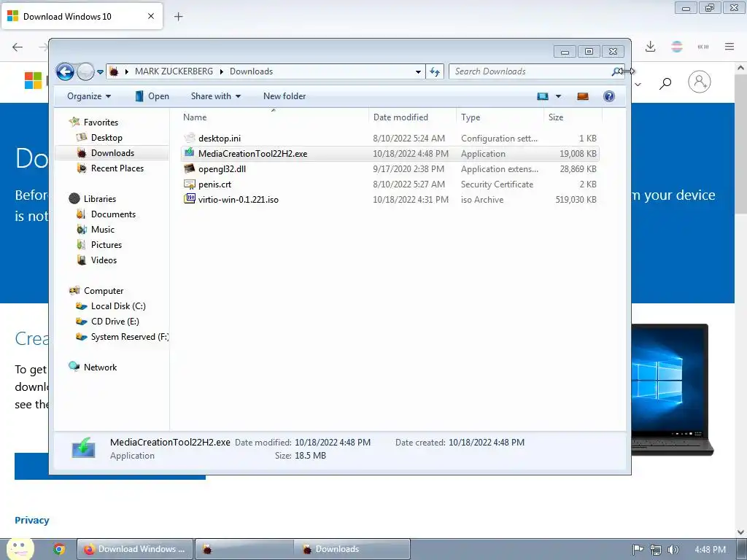Image resolution: width=747 pixels, height=560 pixels.
Task: Open volume speaker tray icon
Action: pos(673,550)
